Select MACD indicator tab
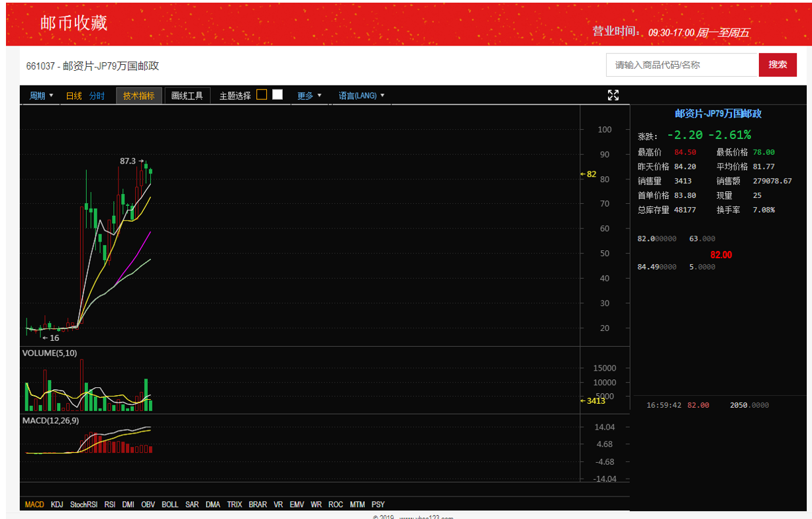This screenshot has height=519, width=812. point(34,504)
